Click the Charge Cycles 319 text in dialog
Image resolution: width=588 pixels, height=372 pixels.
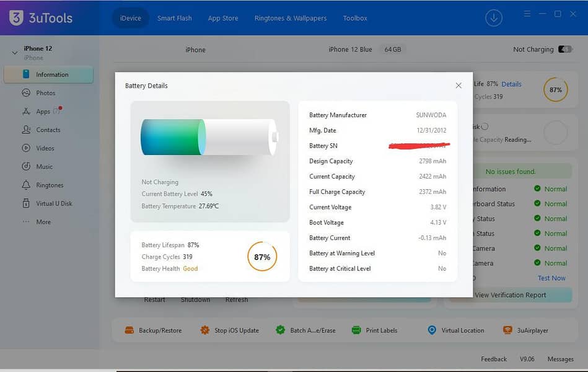(x=167, y=257)
